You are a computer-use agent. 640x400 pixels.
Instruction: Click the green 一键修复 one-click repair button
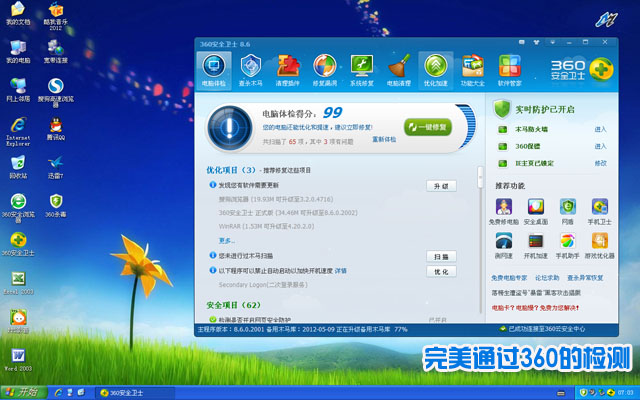tap(428, 127)
